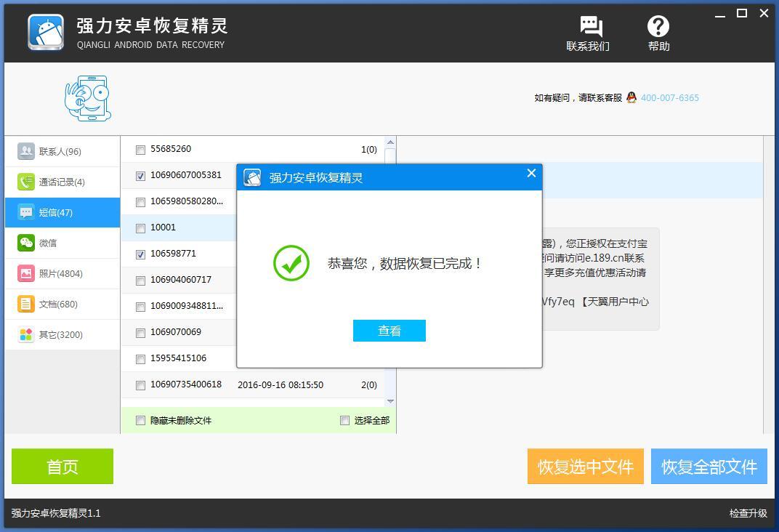Open the 联系我们 chat icon
The height and width of the screenshot is (532, 779).
click(591, 26)
